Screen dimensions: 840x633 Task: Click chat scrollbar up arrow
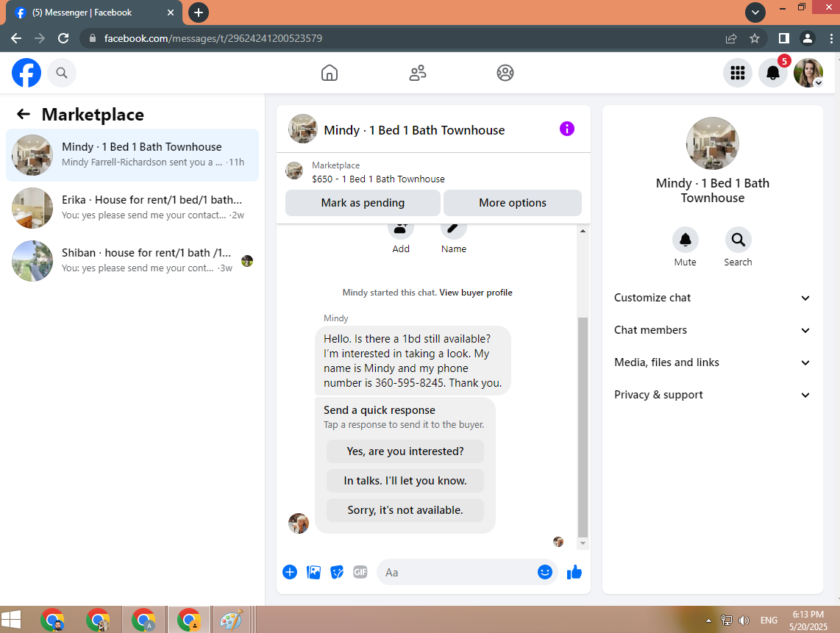[x=583, y=231]
